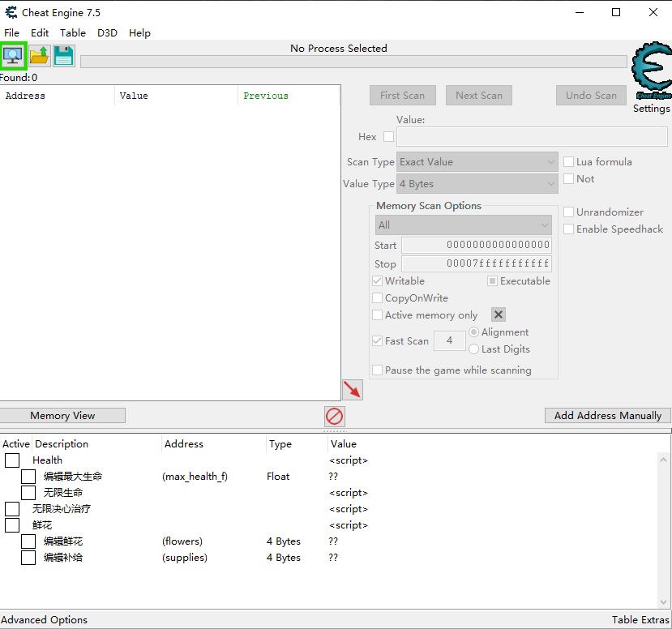Viewport: 672px width, 629px height.
Task: Click the Next Scan button
Action: pos(479,95)
